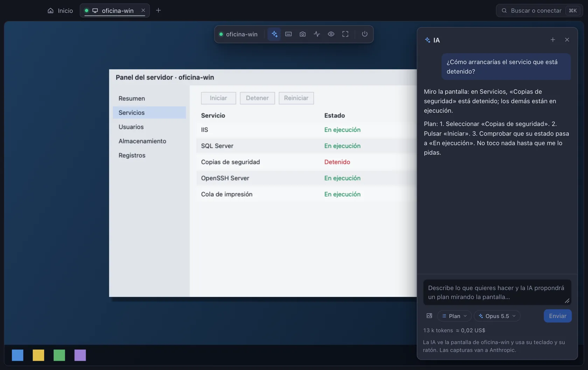Select the Copias de seguridad row

(307, 162)
